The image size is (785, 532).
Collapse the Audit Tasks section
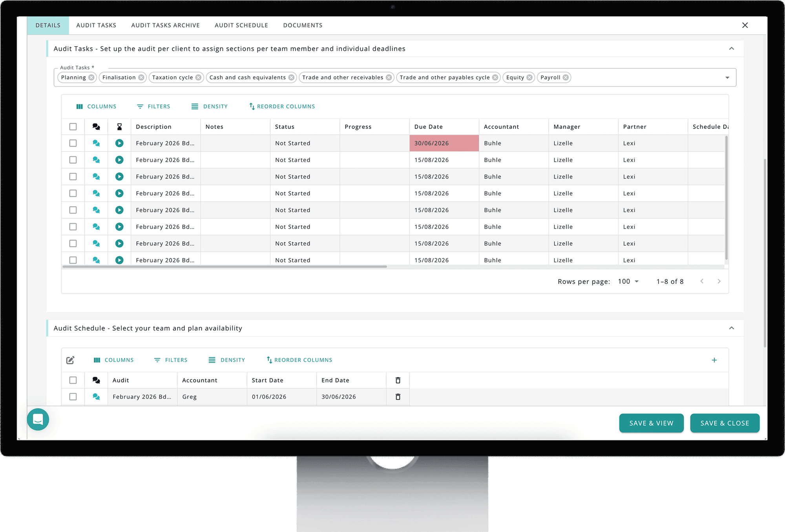732,49
